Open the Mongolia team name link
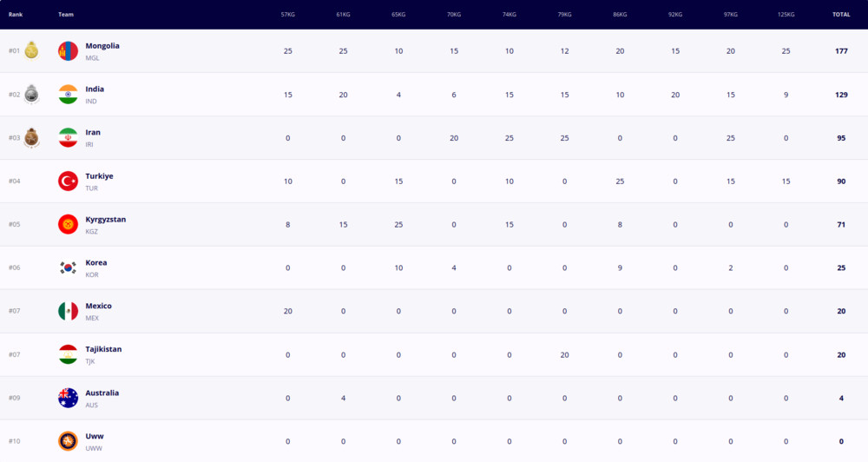The height and width of the screenshot is (462, 868). [102, 46]
